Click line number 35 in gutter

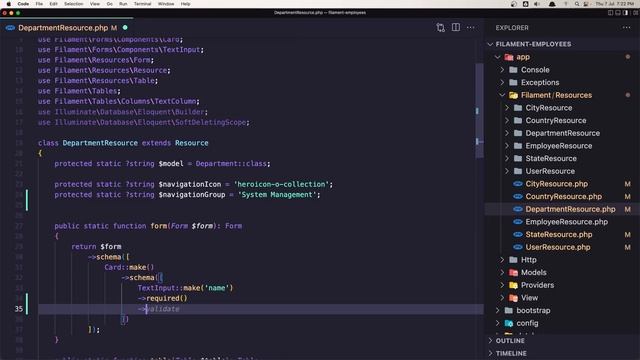click(x=19, y=309)
